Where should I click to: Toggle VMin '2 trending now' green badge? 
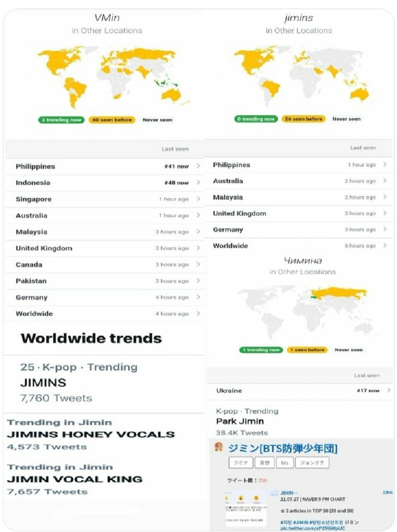click(61, 120)
